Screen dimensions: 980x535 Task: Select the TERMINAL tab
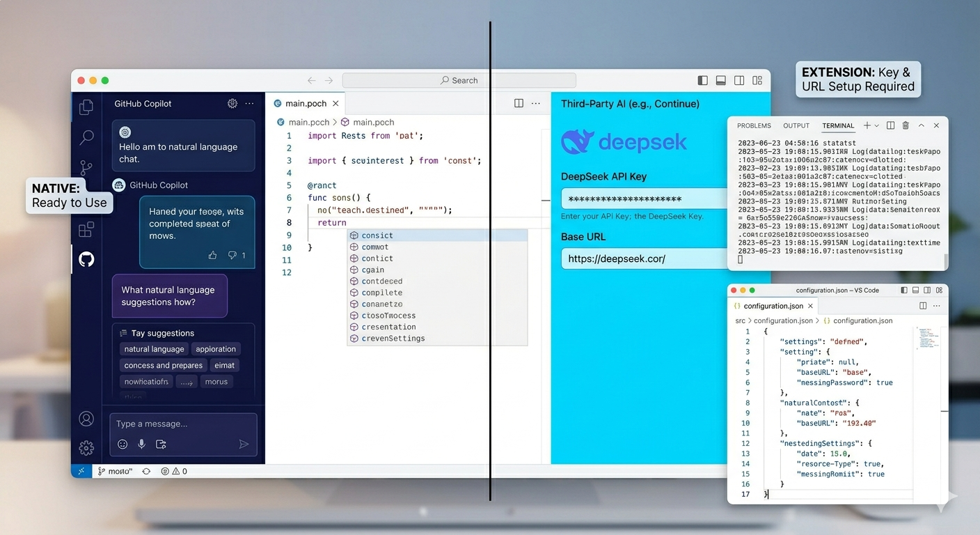838,126
